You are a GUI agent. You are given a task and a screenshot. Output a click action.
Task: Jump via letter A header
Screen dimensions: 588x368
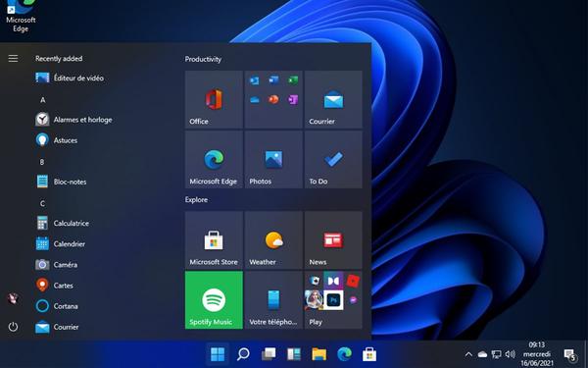click(42, 100)
